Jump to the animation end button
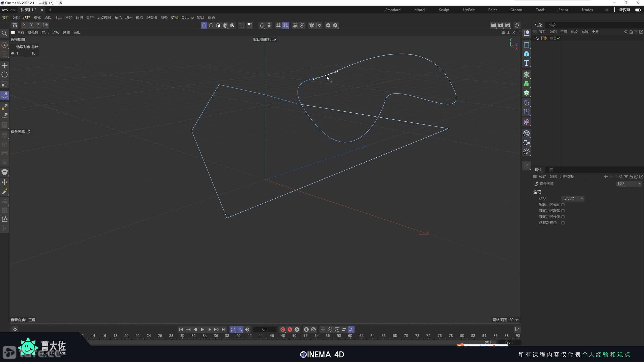 pos(223,329)
